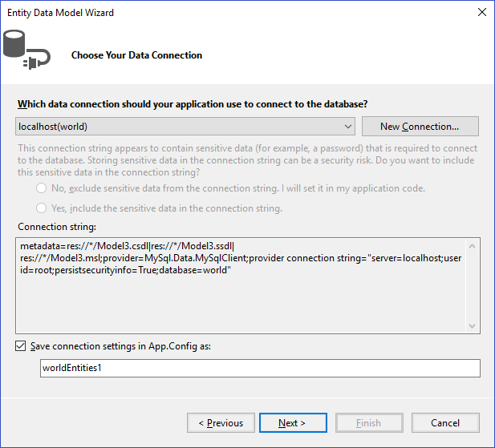
Task: Open the New Connection dialog
Action: click(x=420, y=127)
